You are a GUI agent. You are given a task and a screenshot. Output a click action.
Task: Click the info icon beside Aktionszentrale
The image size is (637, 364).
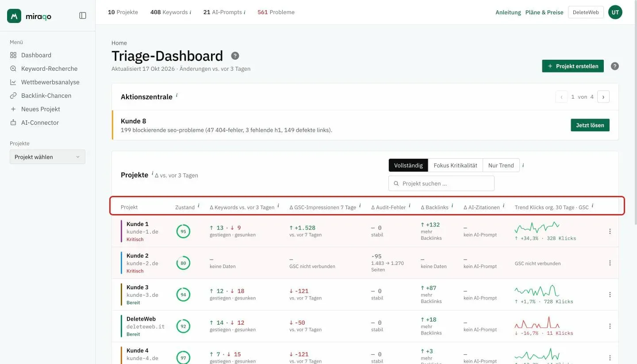click(177, 95)
